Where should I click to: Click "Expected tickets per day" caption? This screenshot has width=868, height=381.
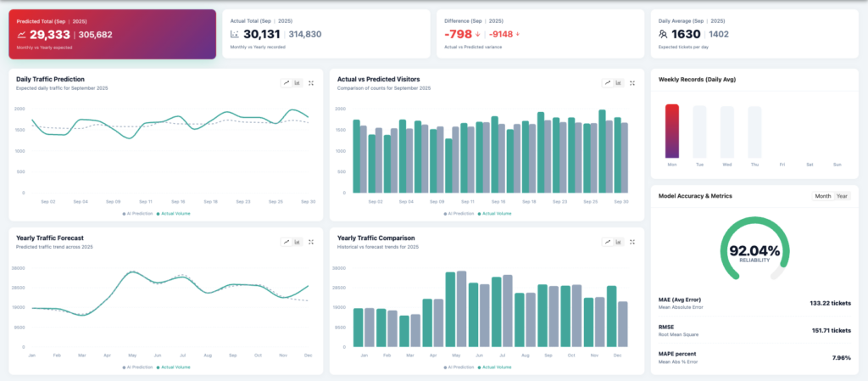coord(684,48)
